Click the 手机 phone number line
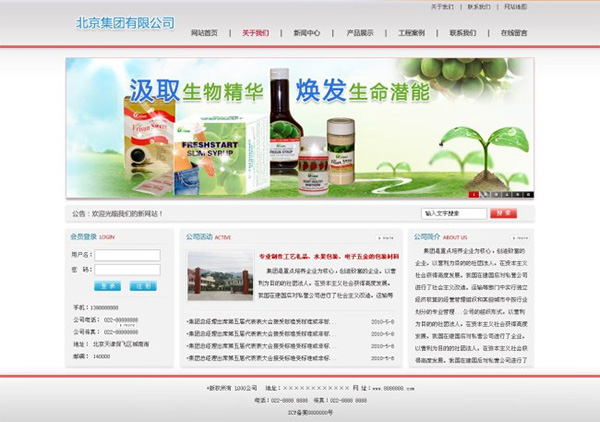 tap(96, 308)
